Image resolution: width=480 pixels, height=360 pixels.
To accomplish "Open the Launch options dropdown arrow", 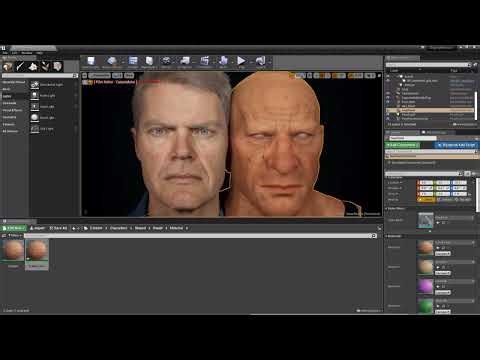I will pos(269,62).
